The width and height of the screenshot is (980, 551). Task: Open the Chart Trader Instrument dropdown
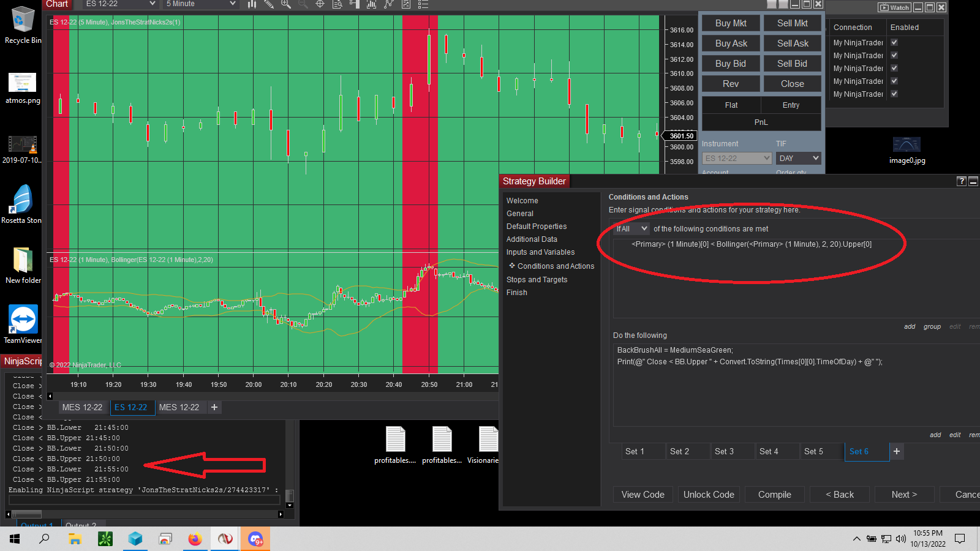tap(737, 158)
